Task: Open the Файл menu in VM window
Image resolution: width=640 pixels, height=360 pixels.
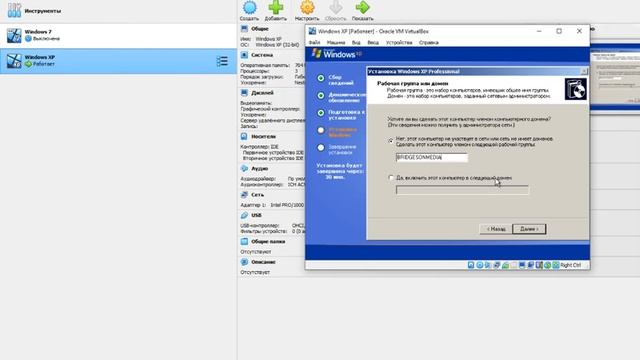Action: pyautogui.click(x=314, y=42)
